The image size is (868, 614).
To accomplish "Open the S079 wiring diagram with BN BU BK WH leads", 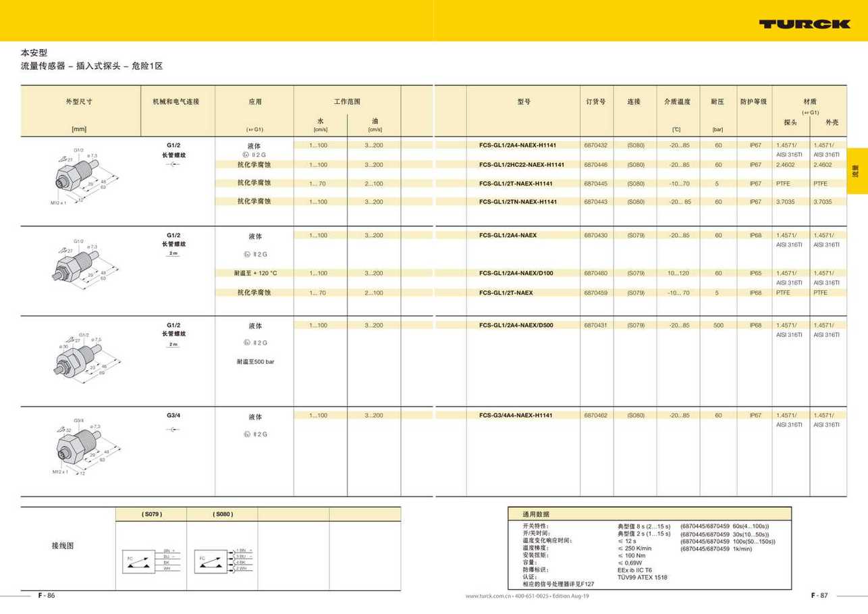I will click(151, 560).
